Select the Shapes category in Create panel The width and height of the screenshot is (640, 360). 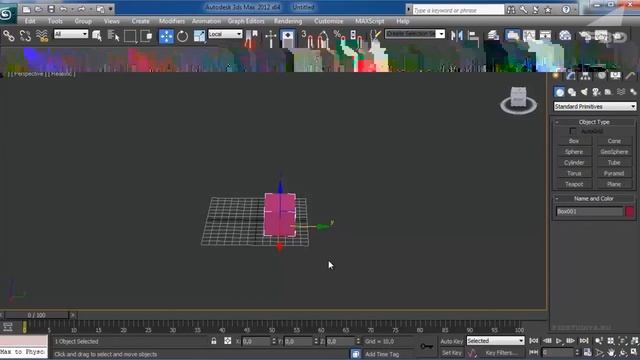click(x=572, y=92)
